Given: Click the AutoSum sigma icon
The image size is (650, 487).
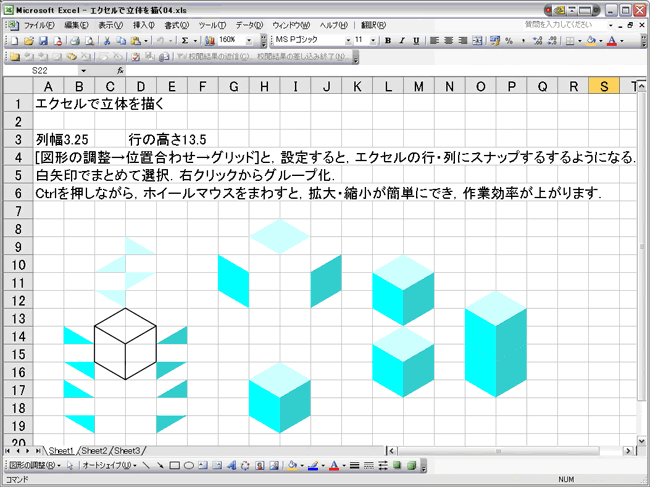Looking at the screenshot, I should (x=185, y=41).
